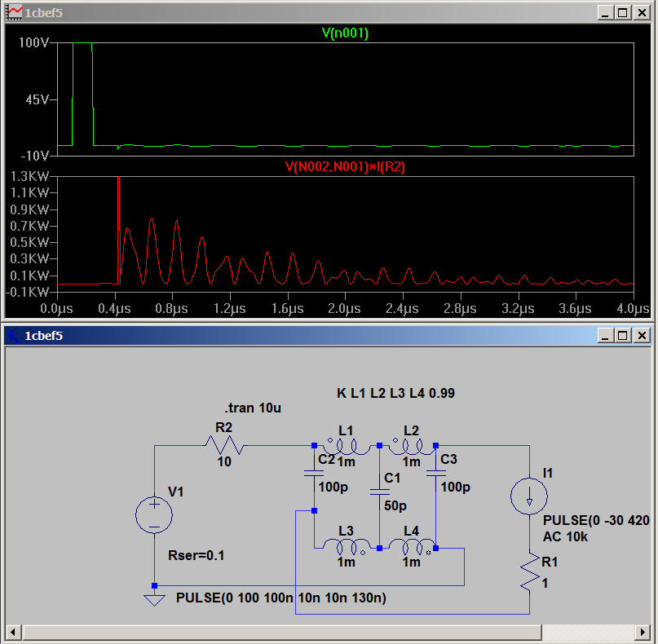The image size is (658, 644).
Task: Open the schematic window's system menu icon
Action: coord(14,335)
